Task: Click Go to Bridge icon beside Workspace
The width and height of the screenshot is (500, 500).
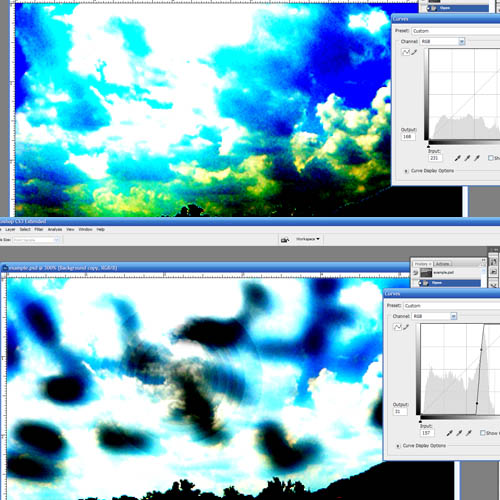Action: [285, 239]
